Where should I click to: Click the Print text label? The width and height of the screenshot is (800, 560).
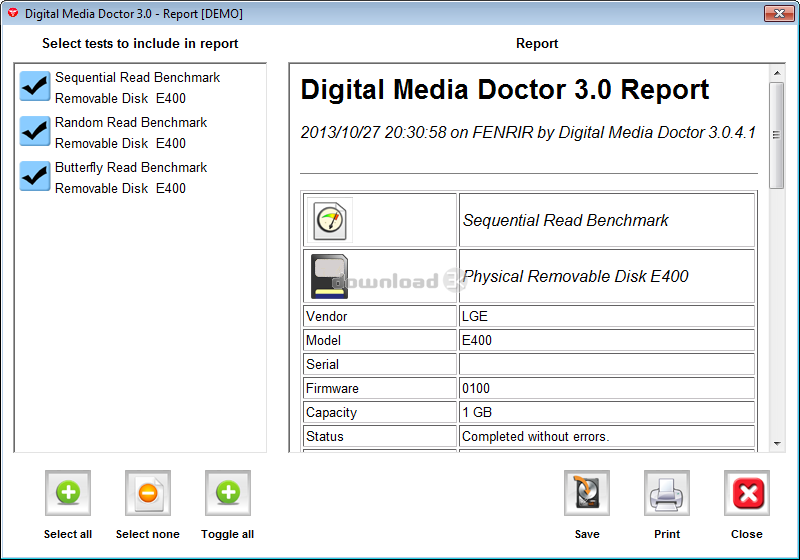coord(667,534)
